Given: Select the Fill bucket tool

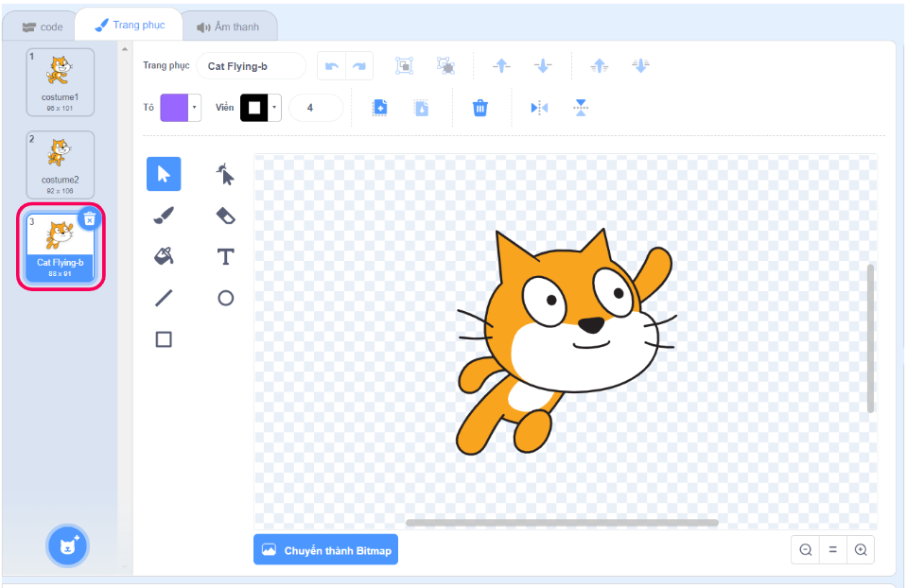Looking at the screenshot, I should (x=164, y=256).
